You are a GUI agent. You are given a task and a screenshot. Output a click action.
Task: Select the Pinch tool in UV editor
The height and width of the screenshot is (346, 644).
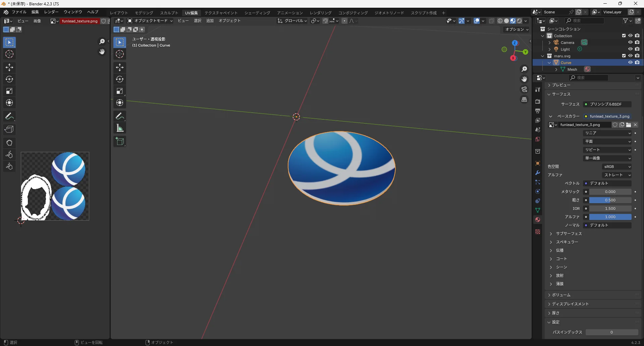(x=9, y=166)
